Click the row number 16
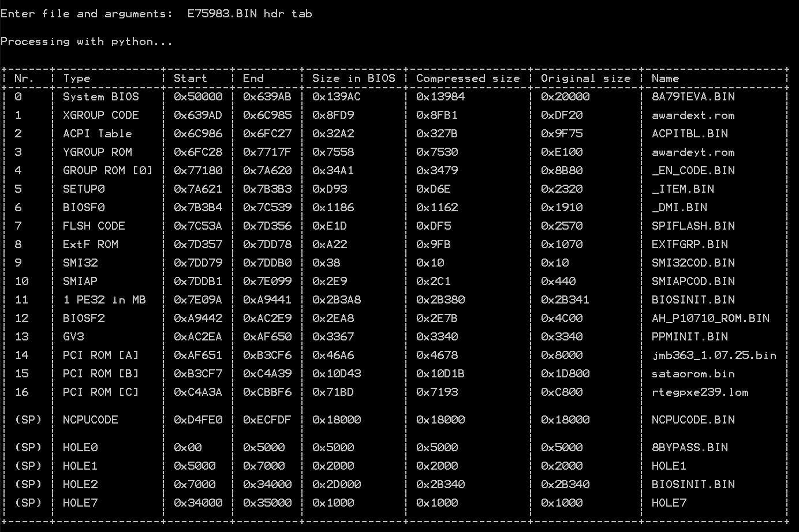 [x=21, y=392]
